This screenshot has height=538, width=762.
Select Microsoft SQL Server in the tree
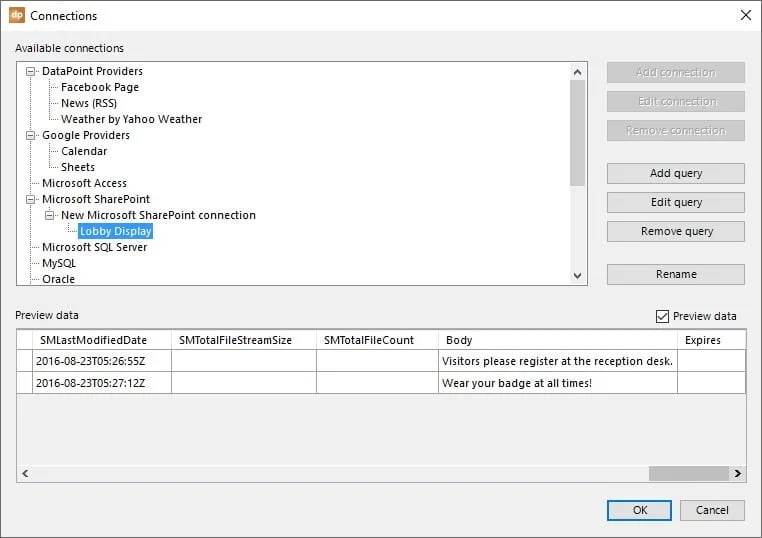point(95,247)
